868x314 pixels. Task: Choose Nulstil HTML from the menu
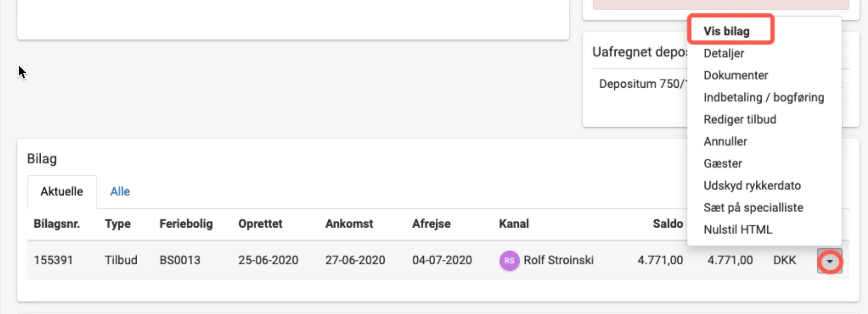tap(738, 230)
